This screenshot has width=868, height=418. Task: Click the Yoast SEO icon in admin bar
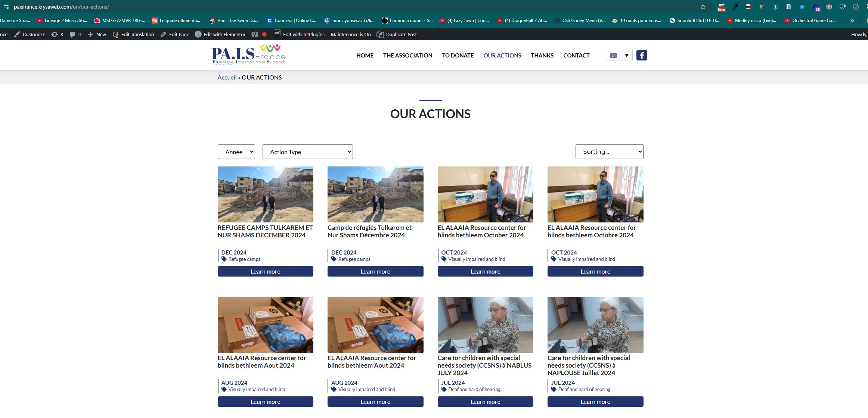(255, 34)
